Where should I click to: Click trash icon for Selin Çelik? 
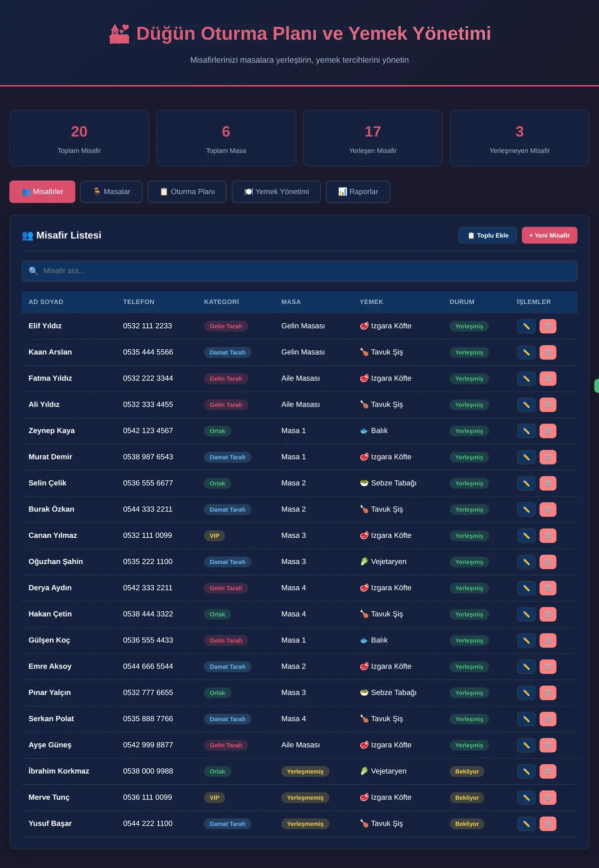click(548, 483)
